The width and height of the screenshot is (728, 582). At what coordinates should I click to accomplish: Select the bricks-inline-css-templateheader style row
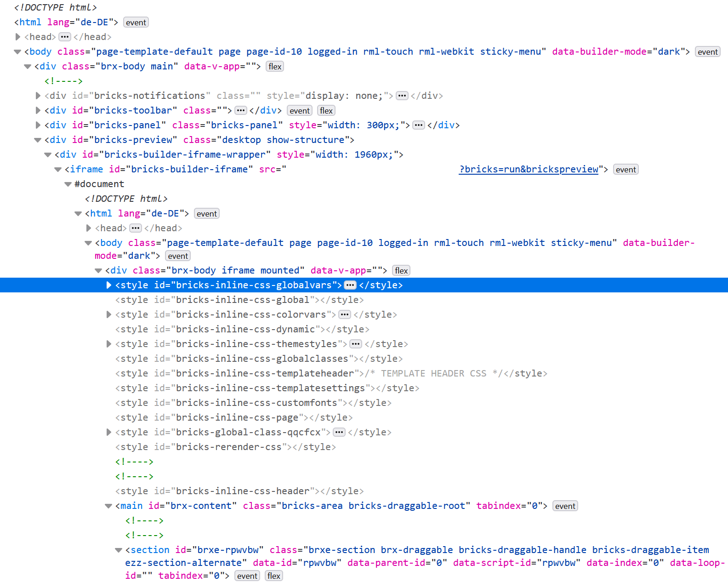pos(364,373)
